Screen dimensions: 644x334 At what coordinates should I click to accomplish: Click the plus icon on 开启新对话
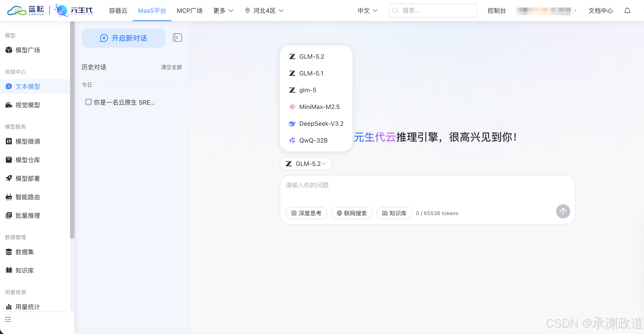(104, 38)
